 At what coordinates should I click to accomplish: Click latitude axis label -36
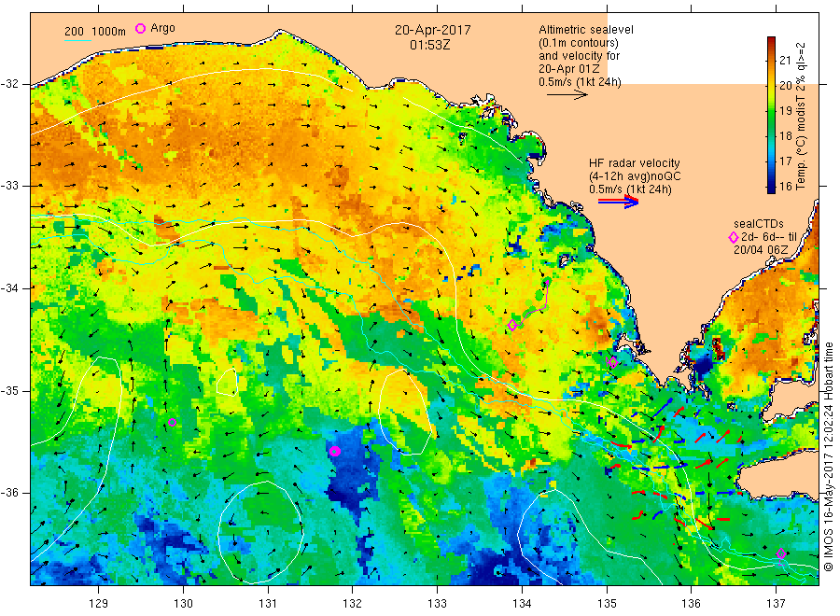pyautogui.click(x=10, y=493)
